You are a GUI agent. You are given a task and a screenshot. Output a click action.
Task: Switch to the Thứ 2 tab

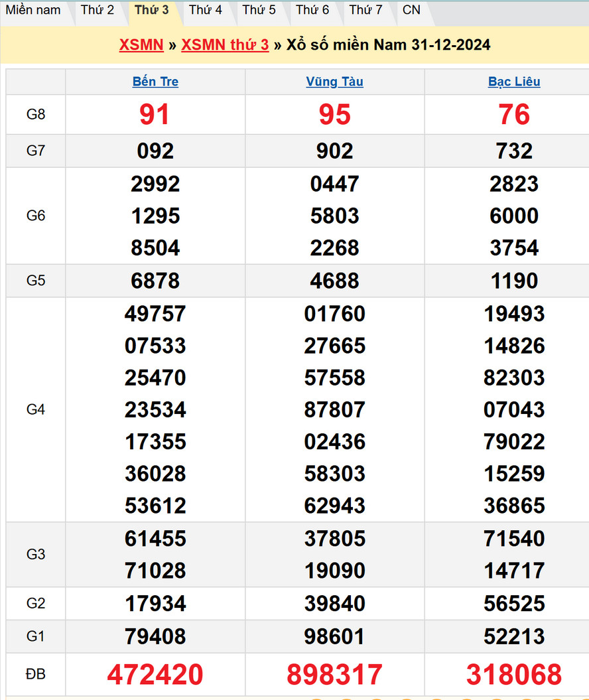click(x=98, y=10)
